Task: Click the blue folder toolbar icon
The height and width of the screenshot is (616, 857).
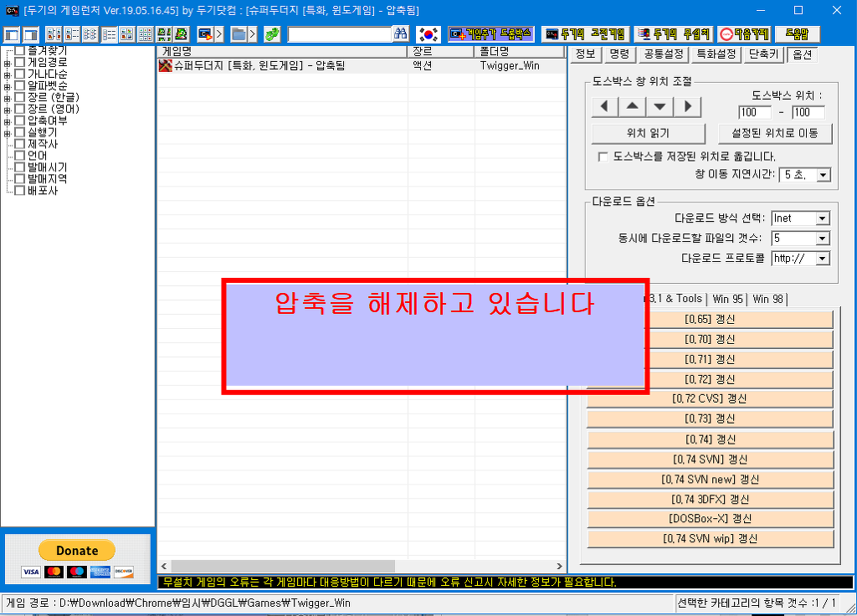Action: [x=239, y=34]
